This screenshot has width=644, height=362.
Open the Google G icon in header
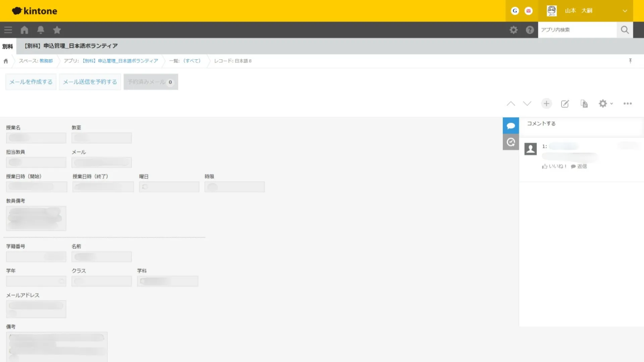tap(515, 11)
